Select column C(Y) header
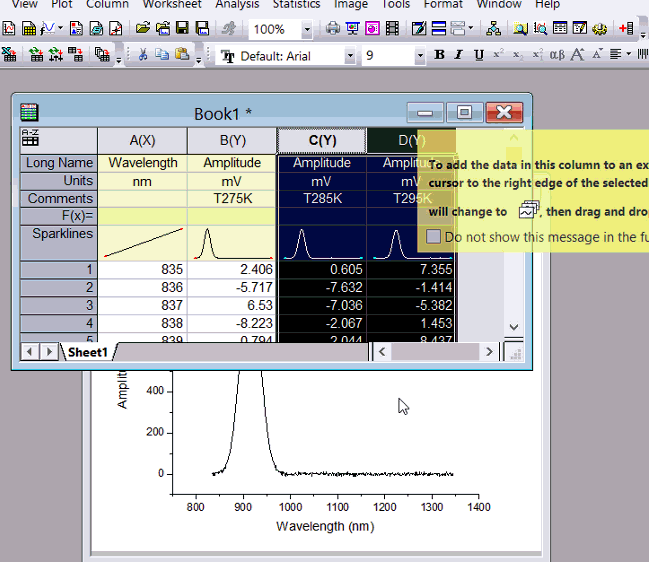 tap(322, 141)
